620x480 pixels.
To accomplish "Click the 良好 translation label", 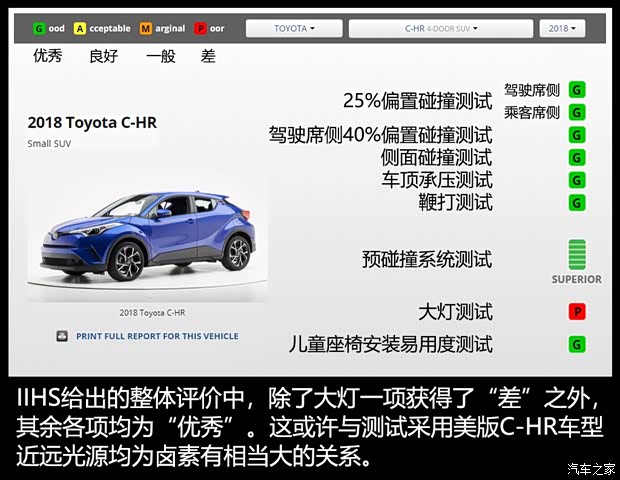I will [x=104, y=56].
